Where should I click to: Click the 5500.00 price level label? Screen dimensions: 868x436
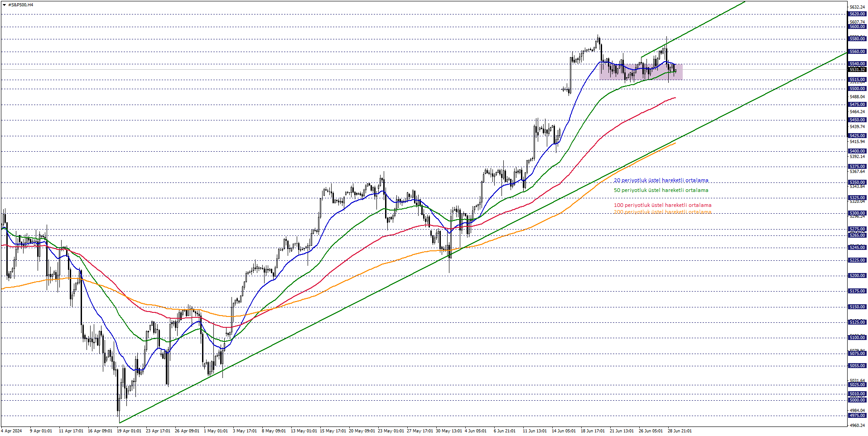coord(857,89)
